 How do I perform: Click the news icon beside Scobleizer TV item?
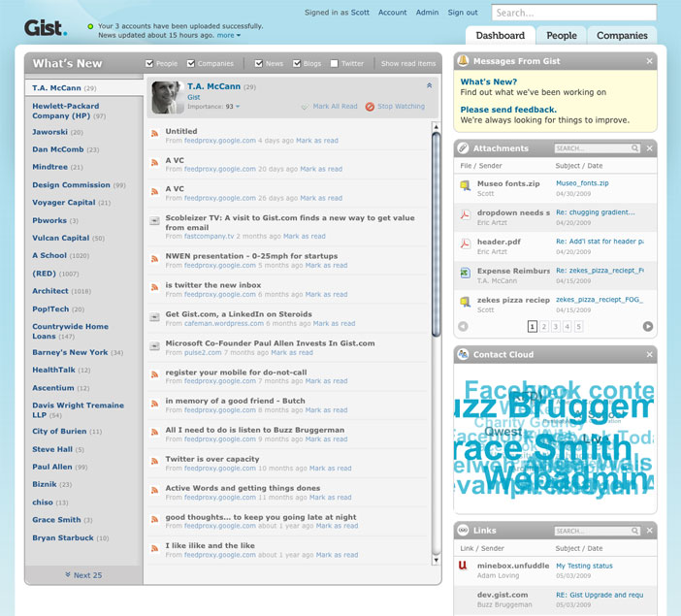pos(154,221)
